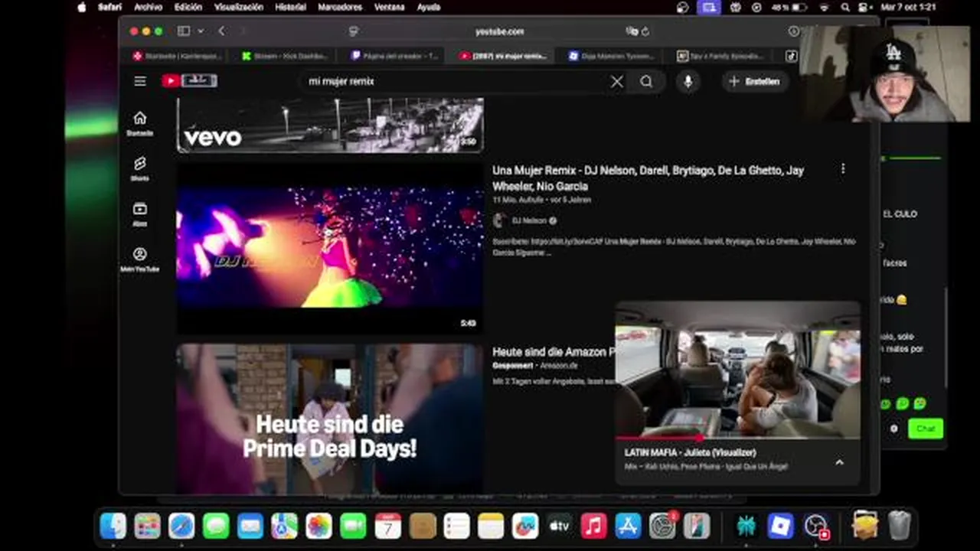Open OBS from the Dock

(816, 526)
